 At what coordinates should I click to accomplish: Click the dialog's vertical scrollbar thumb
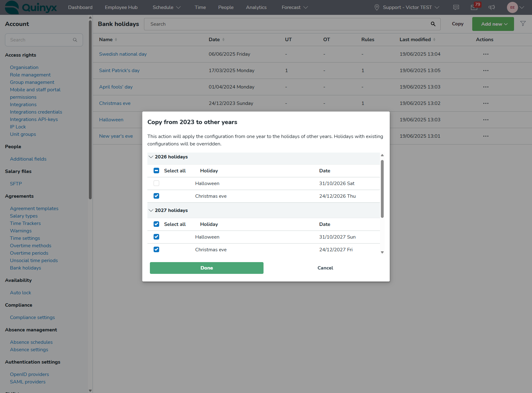click(382, 189)
